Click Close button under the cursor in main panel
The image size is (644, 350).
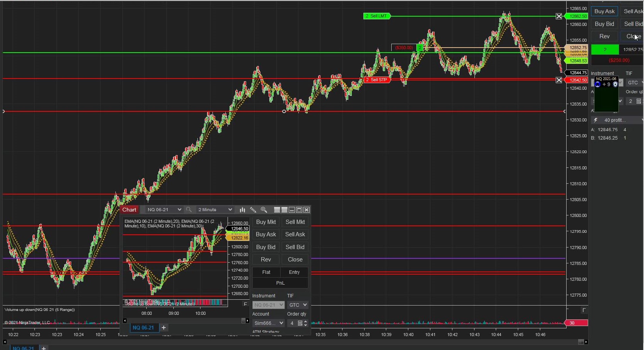click(x=632, y=36)
